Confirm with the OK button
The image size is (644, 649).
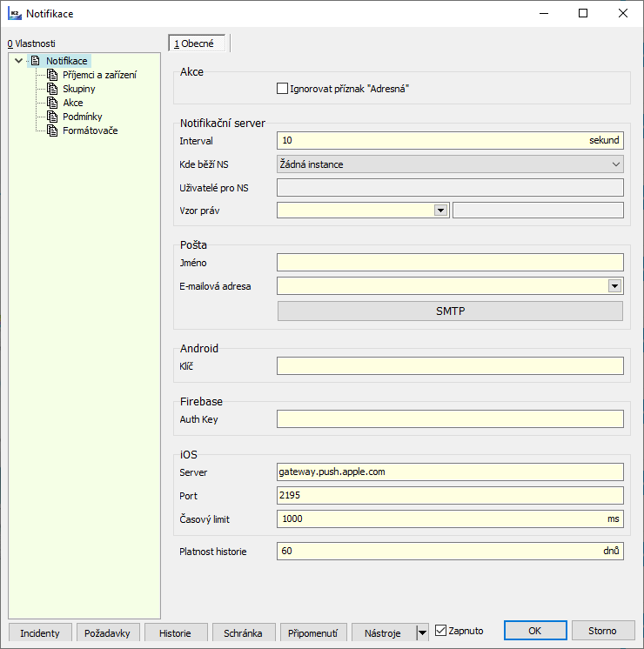tap(534, 631)
